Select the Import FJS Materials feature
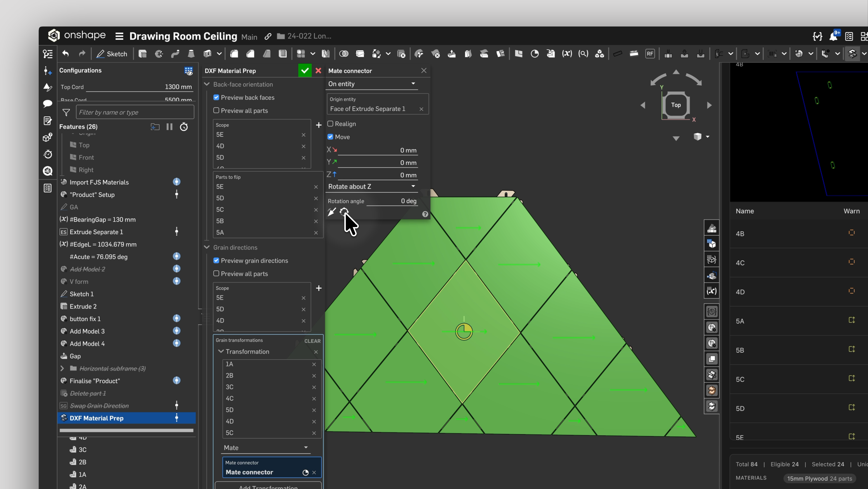Screen dimensions: 868x489 click(x=127, y=182)
